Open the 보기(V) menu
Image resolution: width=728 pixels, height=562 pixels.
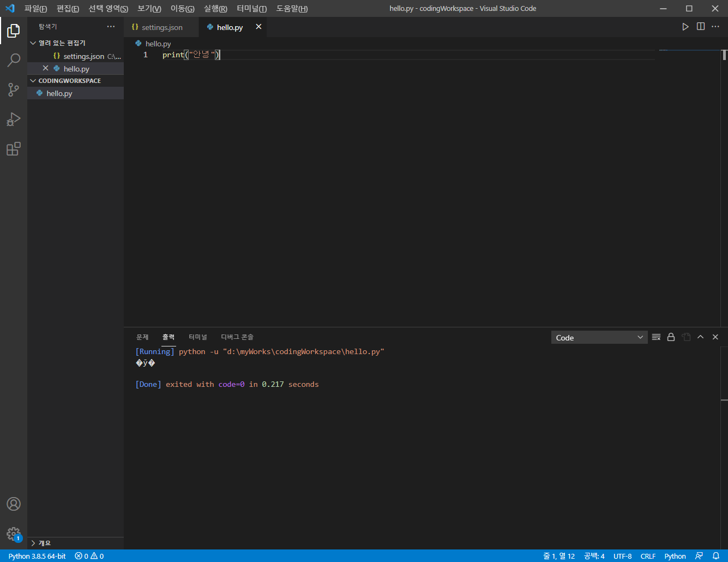(149, 8)
